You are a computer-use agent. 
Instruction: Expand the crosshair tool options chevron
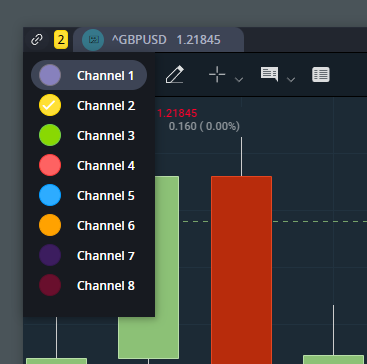click(239, 79)
